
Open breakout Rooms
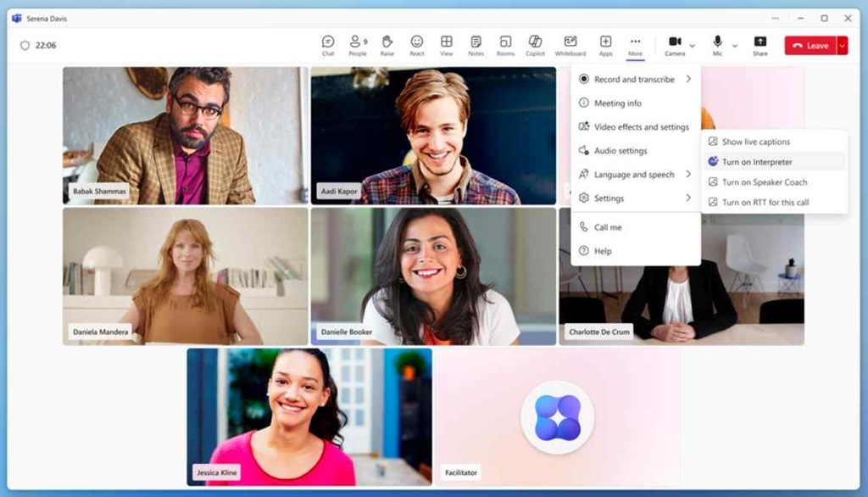tap(505, 45)
